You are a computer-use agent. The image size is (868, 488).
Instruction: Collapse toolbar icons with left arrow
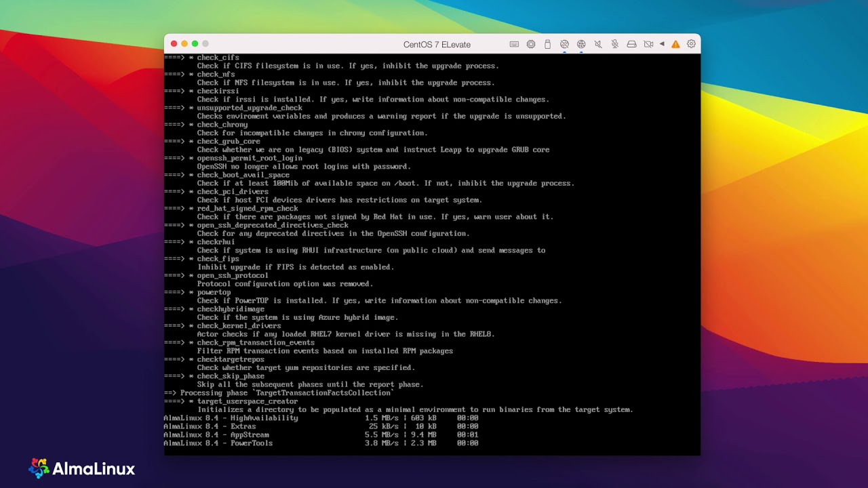[x=662, y=44]
